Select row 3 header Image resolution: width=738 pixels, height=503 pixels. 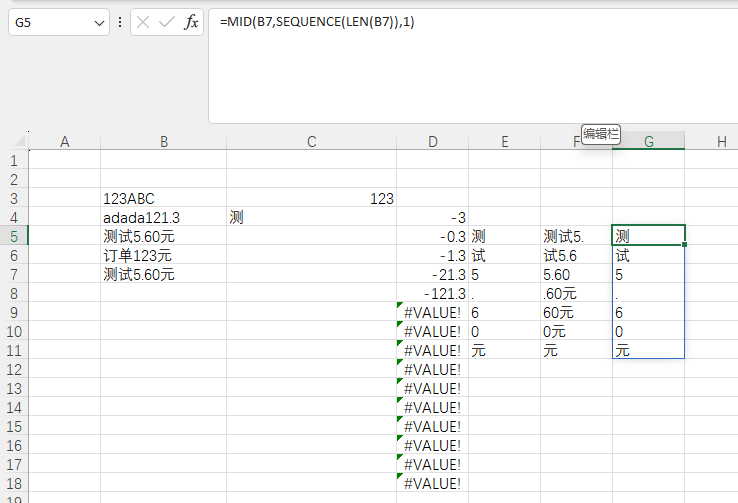pos(14,199)
